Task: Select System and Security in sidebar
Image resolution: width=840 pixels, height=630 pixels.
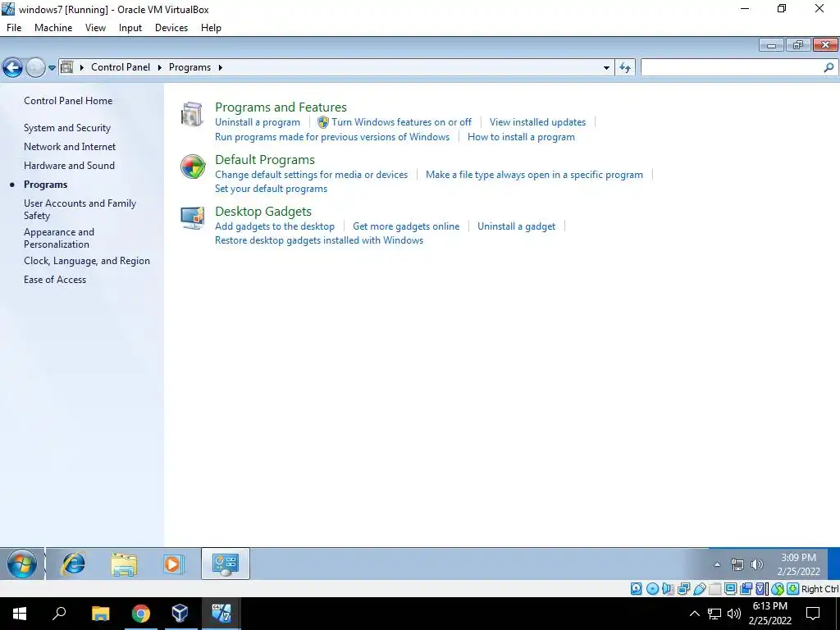Action: click(x=67, y=128)
